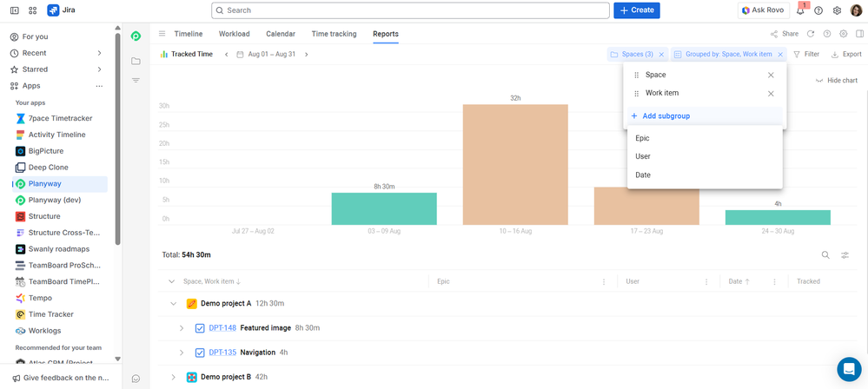Image resolution: width=868 pixels, height=389 pixels.
Task: Open Ask Rovo
Action: [764, 10]
